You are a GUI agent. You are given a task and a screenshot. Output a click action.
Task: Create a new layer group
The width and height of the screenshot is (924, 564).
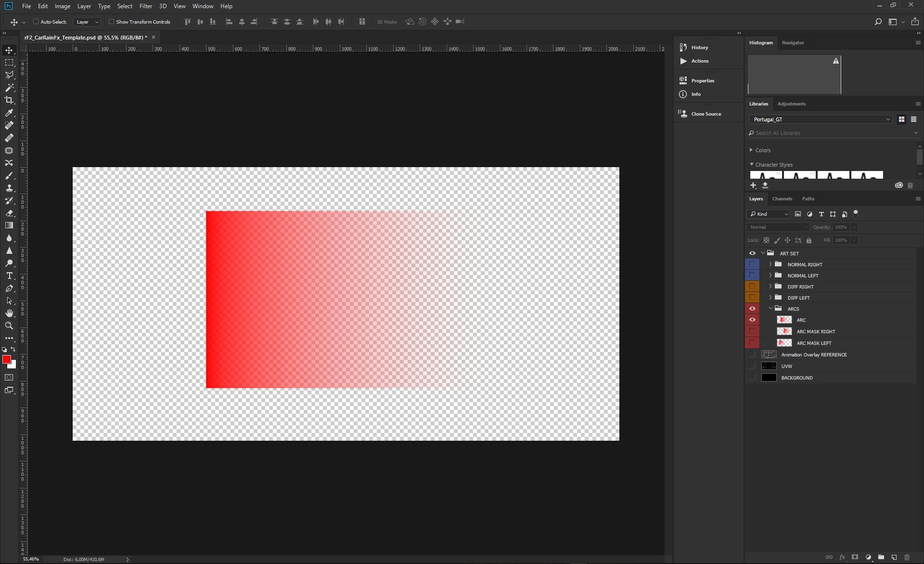click(x=881, y=557)
